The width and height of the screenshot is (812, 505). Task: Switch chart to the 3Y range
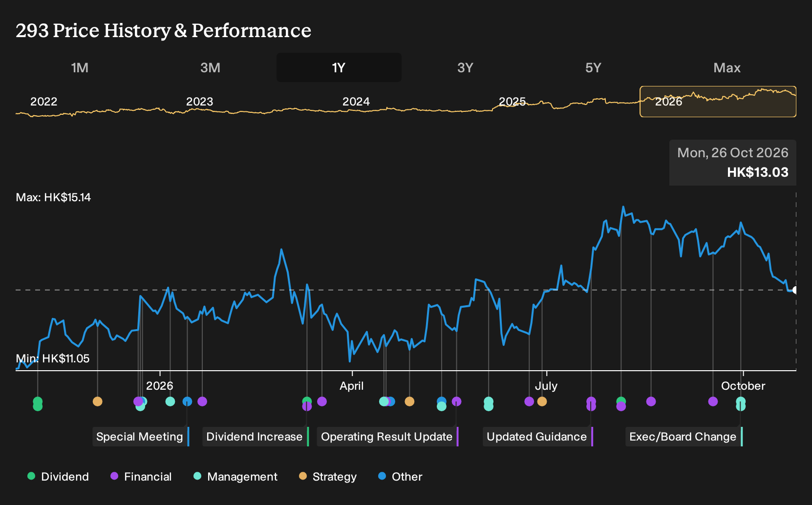coord(465,67)
